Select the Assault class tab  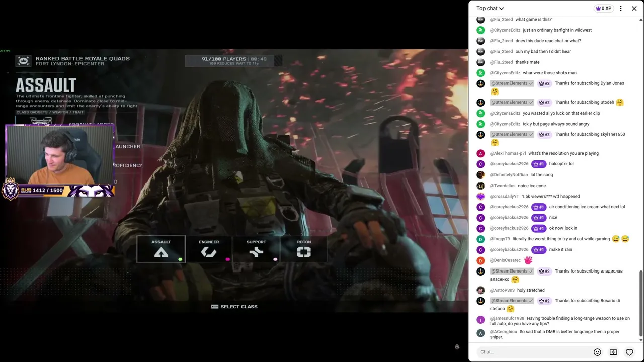click(x=161, y=249)
